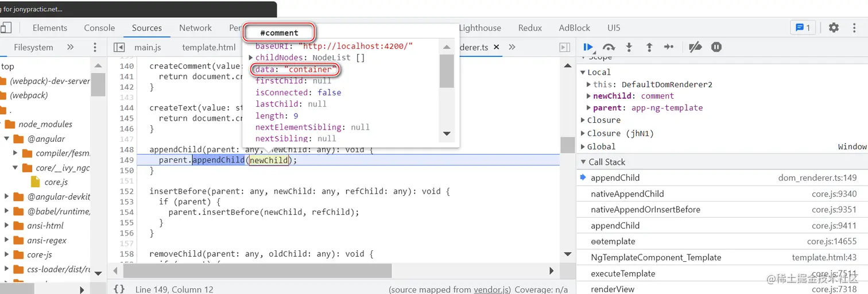Open the 1 issue message badge
This screenshot has height=294, width=868.
click(803, 28)
